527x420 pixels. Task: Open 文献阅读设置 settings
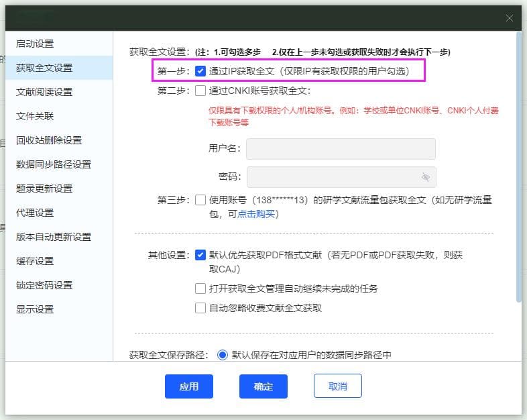pos(44,92)
